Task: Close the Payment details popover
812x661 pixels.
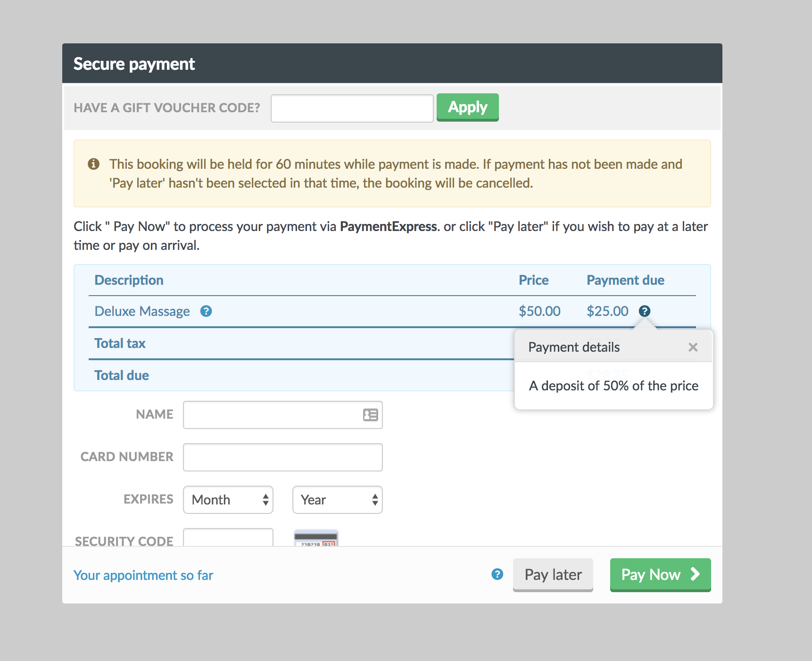Action: point(693,347)
